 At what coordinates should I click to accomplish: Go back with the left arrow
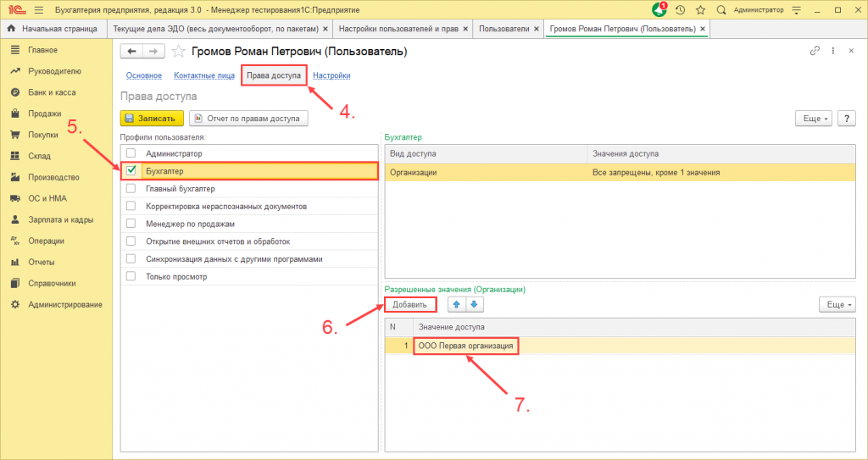click(131, 52)
